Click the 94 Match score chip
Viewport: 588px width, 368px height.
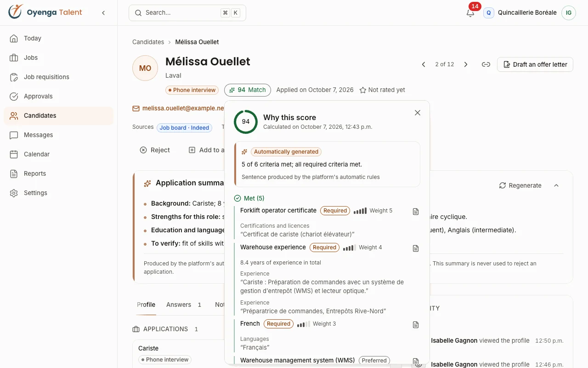point(248,90)
